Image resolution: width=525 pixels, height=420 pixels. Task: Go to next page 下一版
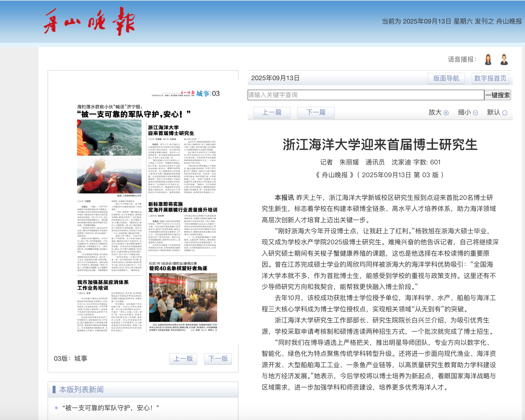coord(218,359)
